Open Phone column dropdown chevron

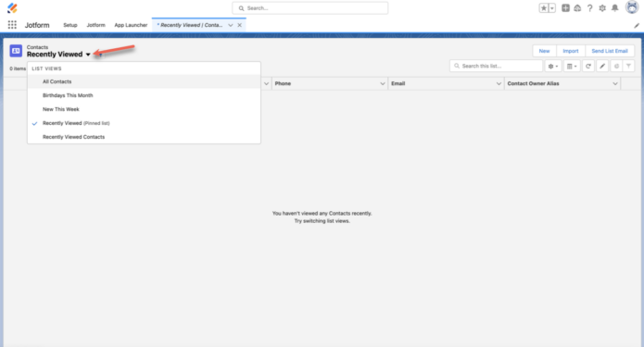pyautogui.click(x=383, y=83)
